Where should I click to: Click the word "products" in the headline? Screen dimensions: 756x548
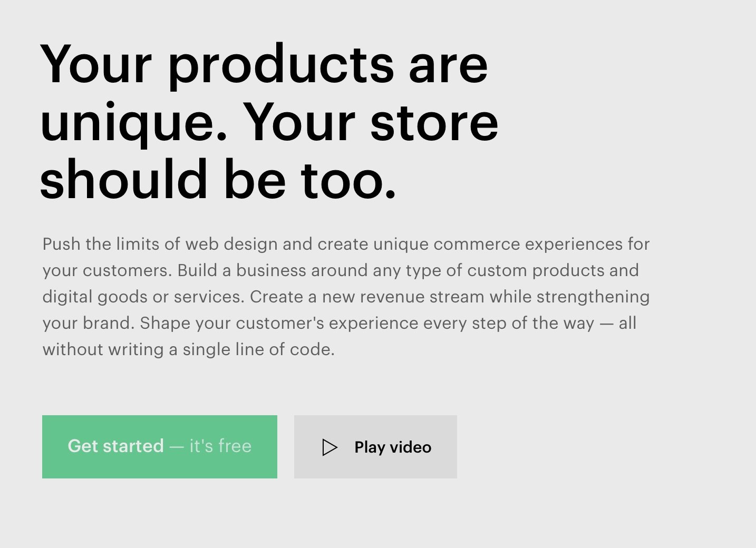click(x=281, y=65)
